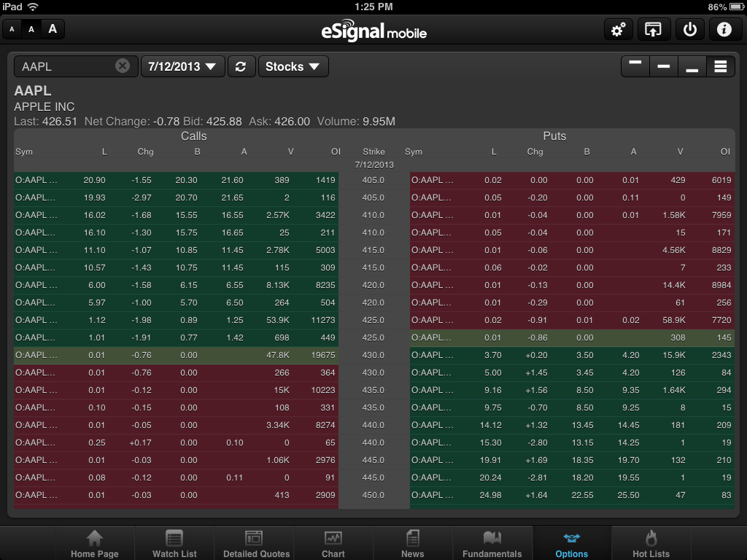Screen dimensions: 747x560
Task: Toggle the small font size (A)
Action: coord(11,29)
